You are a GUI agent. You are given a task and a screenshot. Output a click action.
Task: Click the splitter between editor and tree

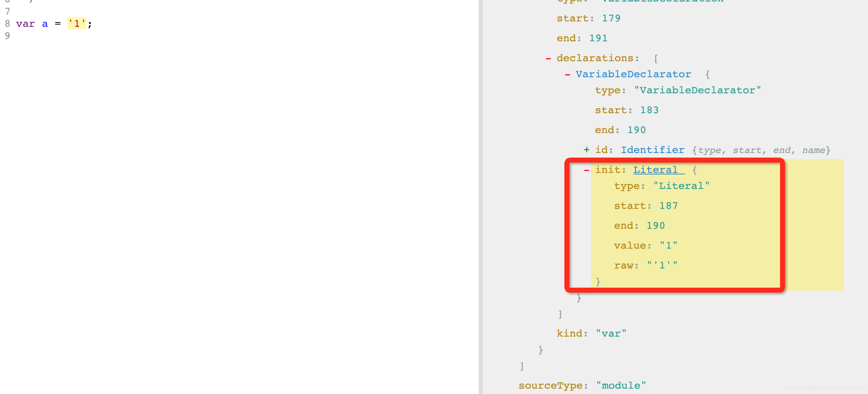pos(481,197)
